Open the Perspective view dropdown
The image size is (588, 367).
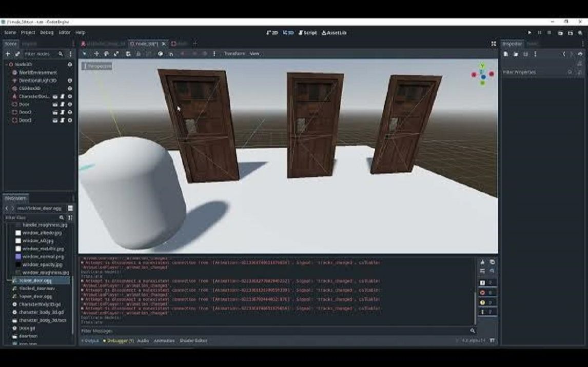click(95, 65)
